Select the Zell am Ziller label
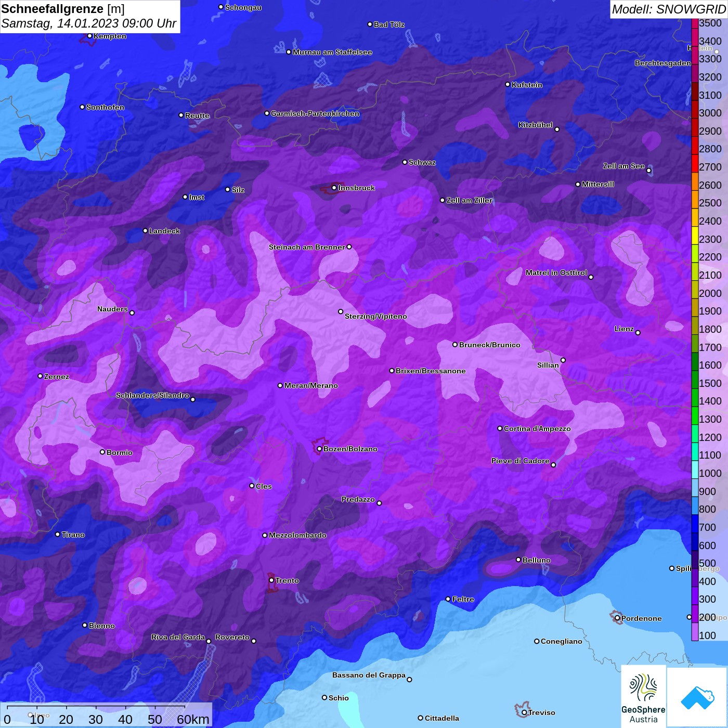This screenshot has height=728, width=728. [469, 200]
